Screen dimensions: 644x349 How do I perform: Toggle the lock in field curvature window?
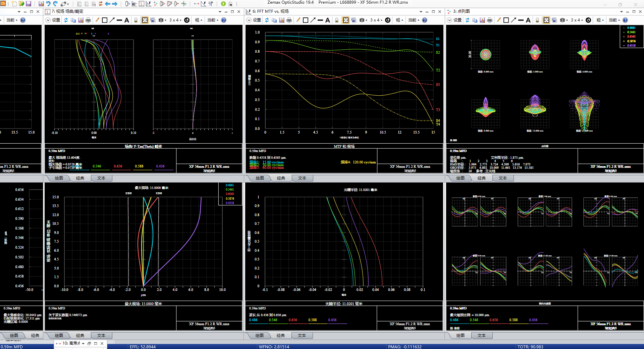pyautogui.click(x=136, y=20)
